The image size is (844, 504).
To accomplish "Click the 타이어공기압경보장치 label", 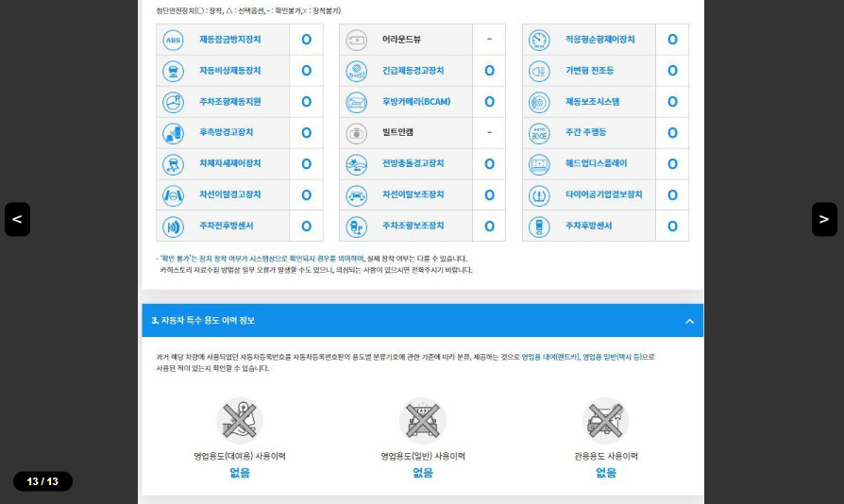I will tap(604, 194).
